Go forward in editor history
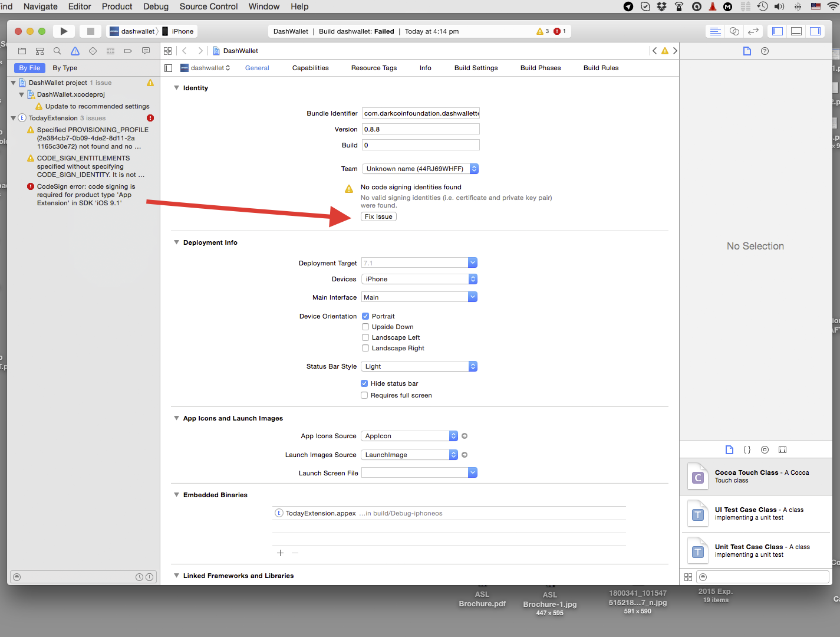Screen dimensions: 840x637 pos(200,51)
